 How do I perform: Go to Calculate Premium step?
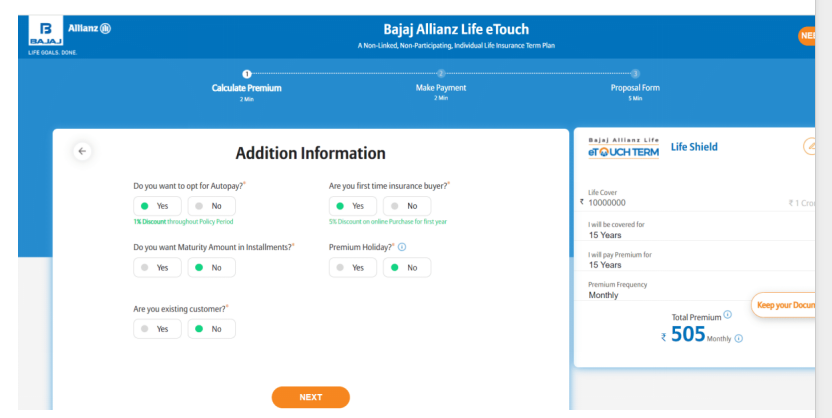(x=247, y=88)
